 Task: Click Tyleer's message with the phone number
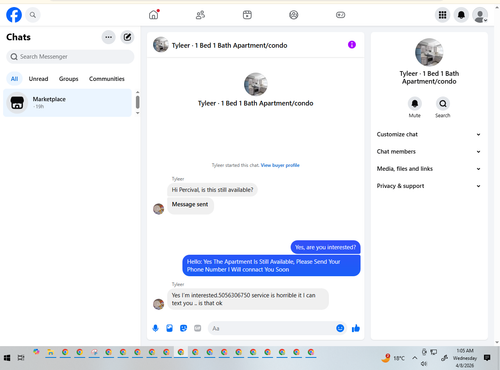[248, 299]
